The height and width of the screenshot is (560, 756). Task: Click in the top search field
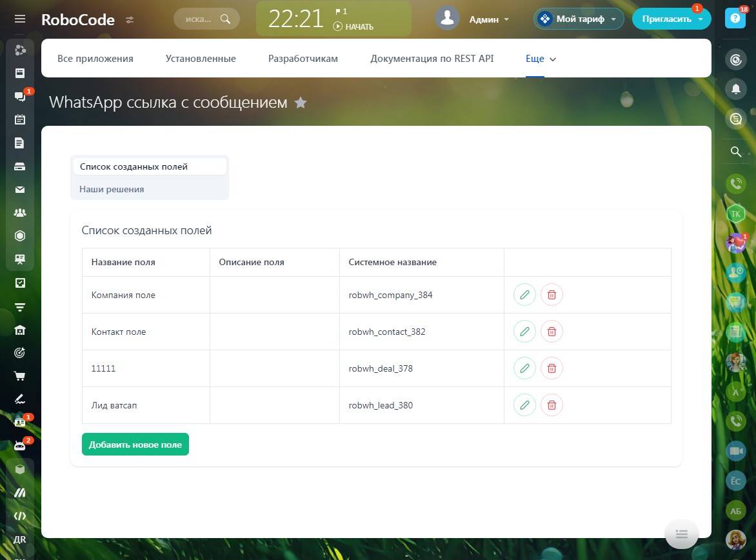(x=206, y=19)
